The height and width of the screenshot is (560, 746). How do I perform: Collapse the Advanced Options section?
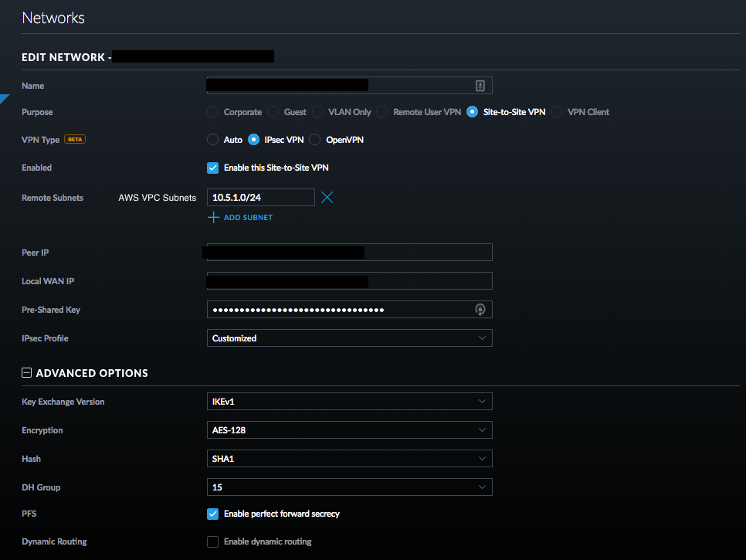[x=26, y=373]
